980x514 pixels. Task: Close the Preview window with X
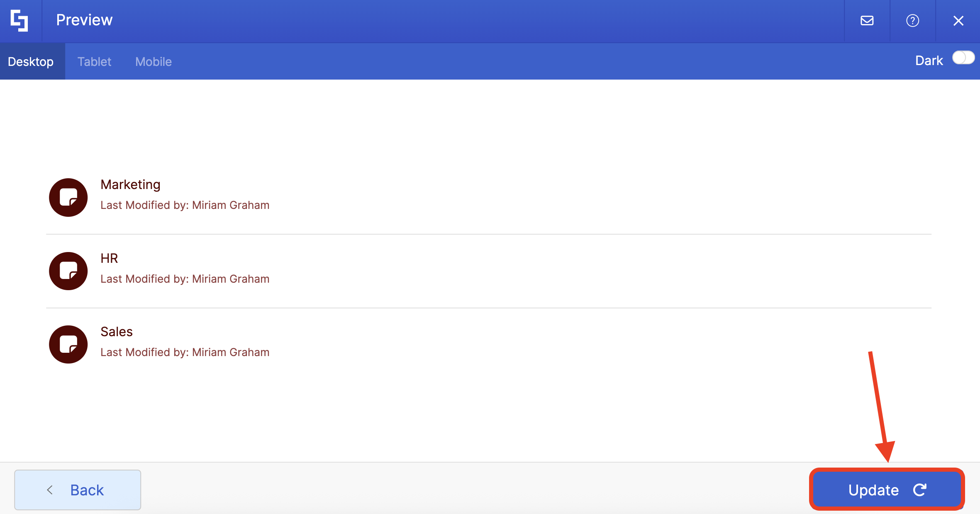pos(958,20)
